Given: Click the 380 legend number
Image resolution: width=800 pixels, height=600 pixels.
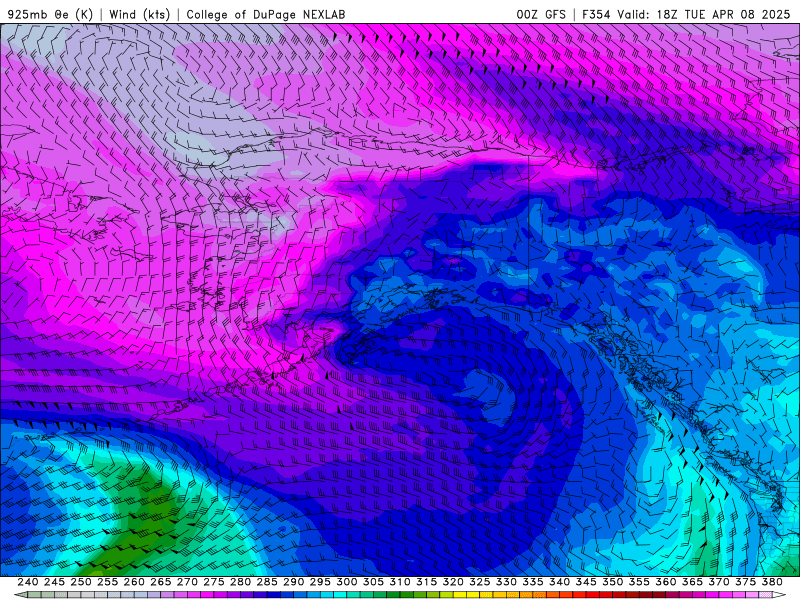Looking at the screenshot, I should (772, 582).
